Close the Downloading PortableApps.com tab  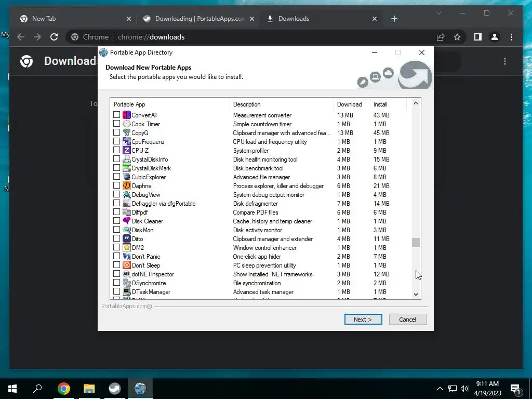pyautogui.click(x=252, y=19)
